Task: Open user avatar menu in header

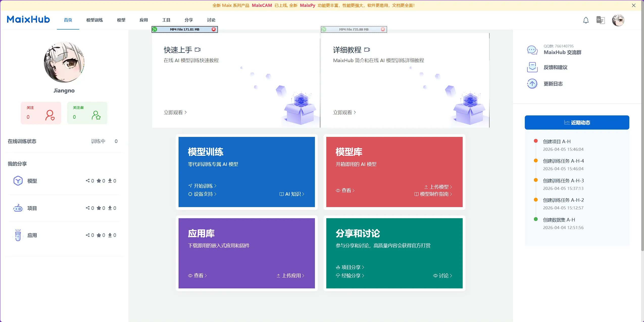Action: (x=618, y=20)
